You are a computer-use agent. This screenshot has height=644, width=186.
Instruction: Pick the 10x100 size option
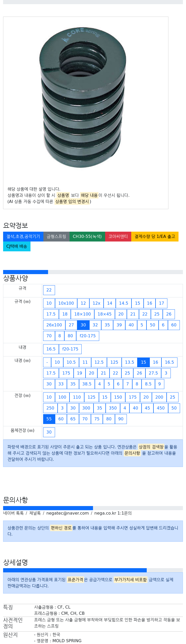point(66,303)
